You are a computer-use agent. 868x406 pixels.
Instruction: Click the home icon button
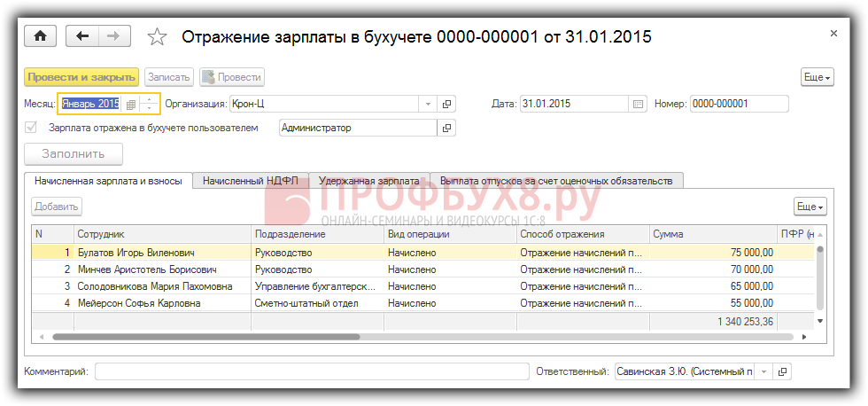(x=40, y=36)
